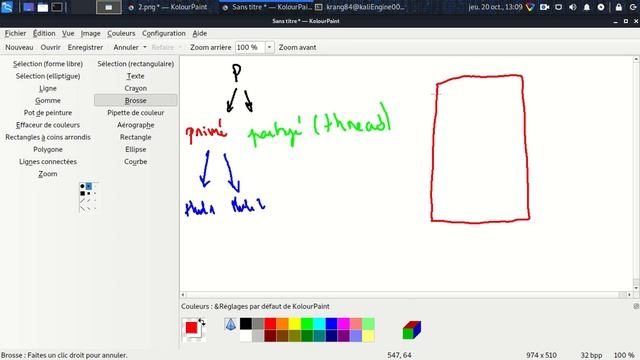Activate Sélection (rectangulaire) tool

click(x=136, y=64)
